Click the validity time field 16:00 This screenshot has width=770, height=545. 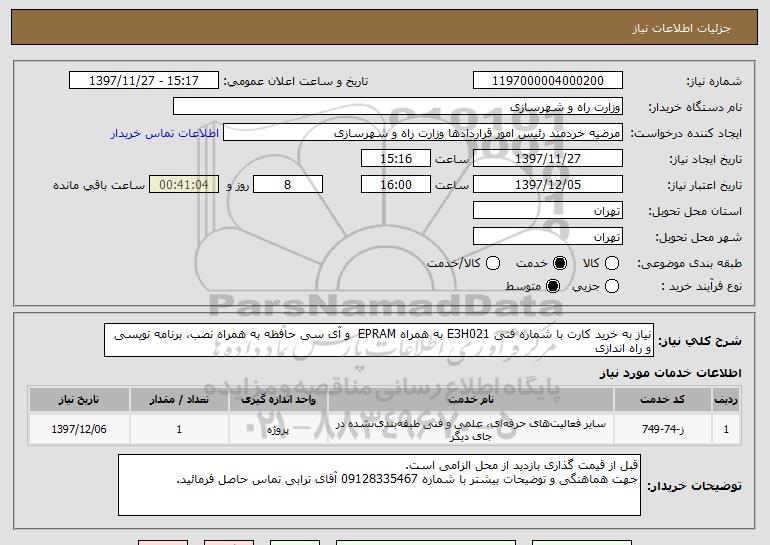[x=396, y=185]
